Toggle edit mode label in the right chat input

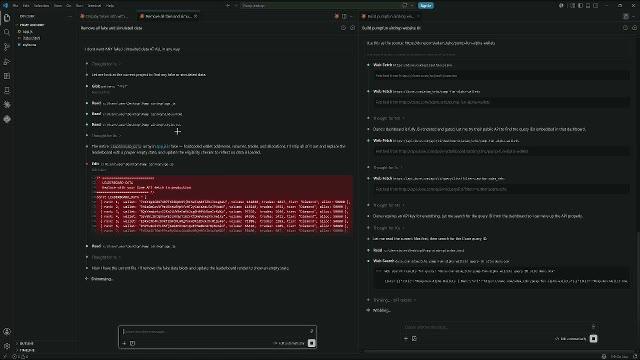click(x=571, y=338)
